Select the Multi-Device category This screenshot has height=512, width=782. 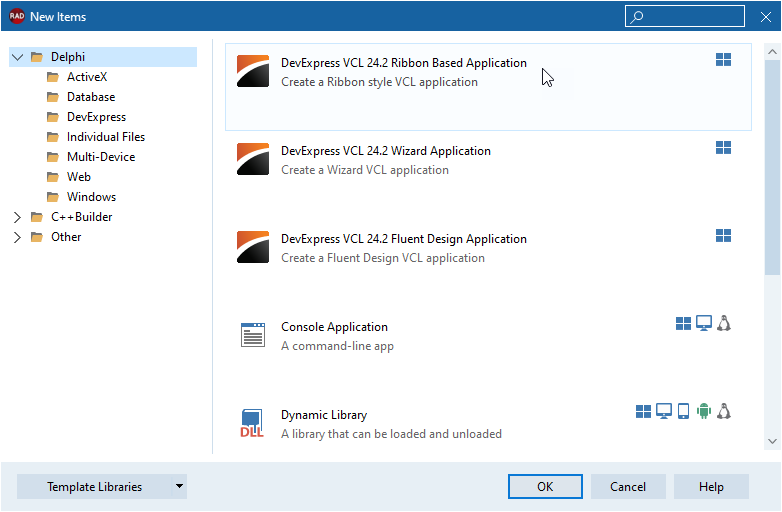pyautogui.click(x=100, y=157)
